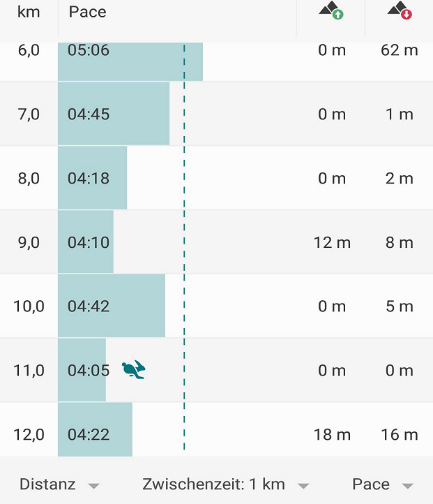
Task: Select the 04:05 pace bar
Action: pos(82,371)
